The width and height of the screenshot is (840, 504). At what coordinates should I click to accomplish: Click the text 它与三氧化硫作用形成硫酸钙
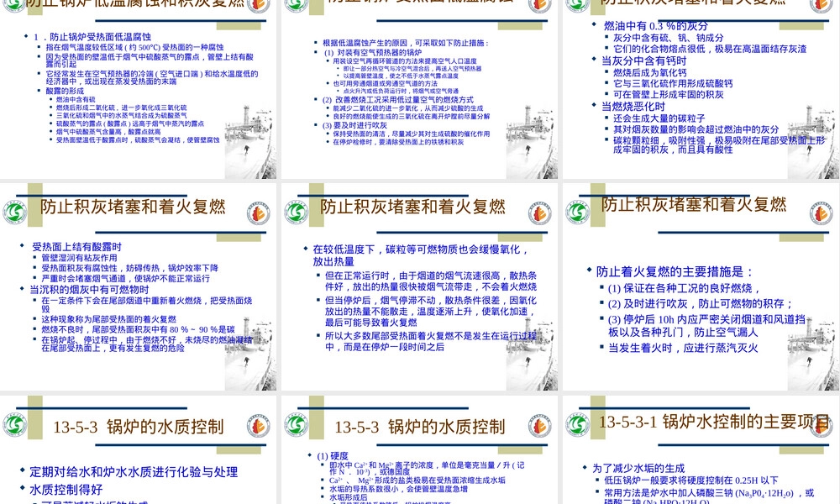pyautogui.click(x=673, y=83)
